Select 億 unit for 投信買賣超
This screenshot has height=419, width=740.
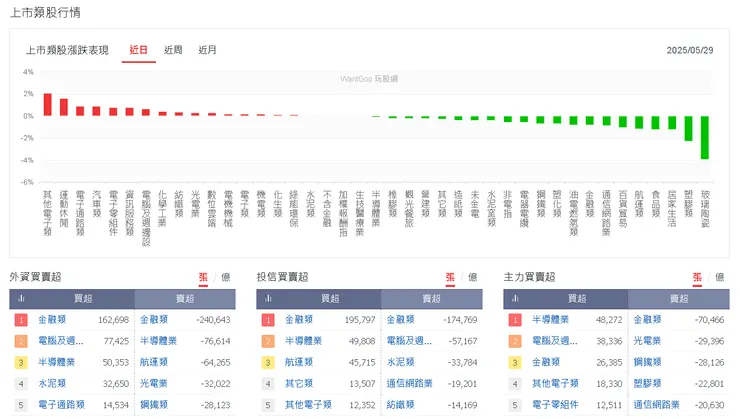[472, 277]
